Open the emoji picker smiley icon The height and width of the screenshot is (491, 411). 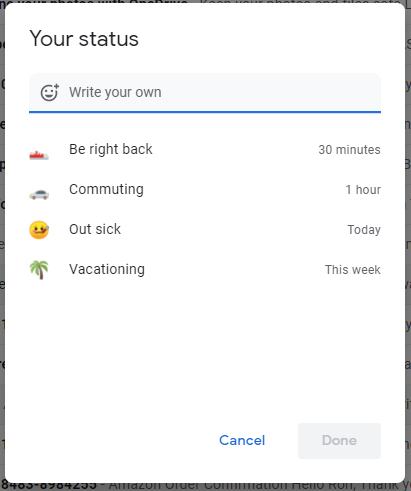pyautogui.click(x=50, y=92)
